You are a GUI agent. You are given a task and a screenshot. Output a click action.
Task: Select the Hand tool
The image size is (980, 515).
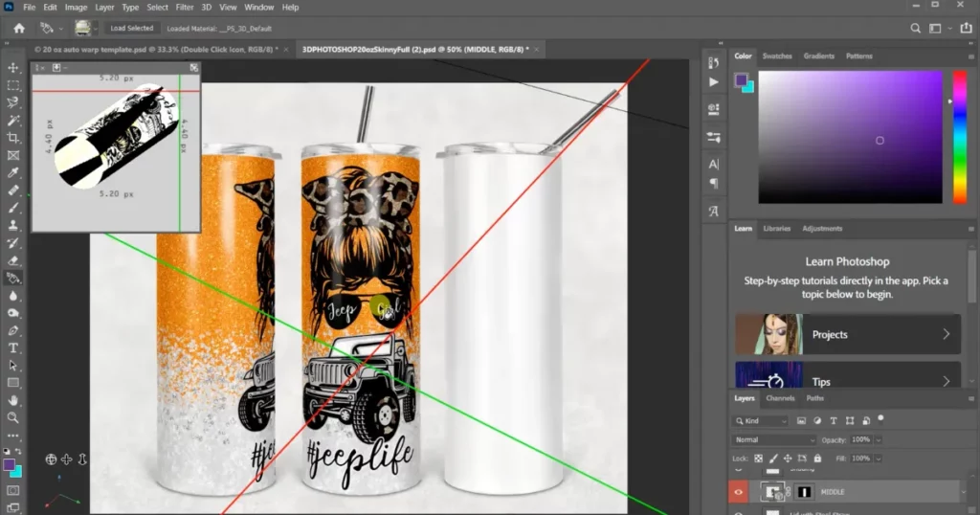(13, 400)
